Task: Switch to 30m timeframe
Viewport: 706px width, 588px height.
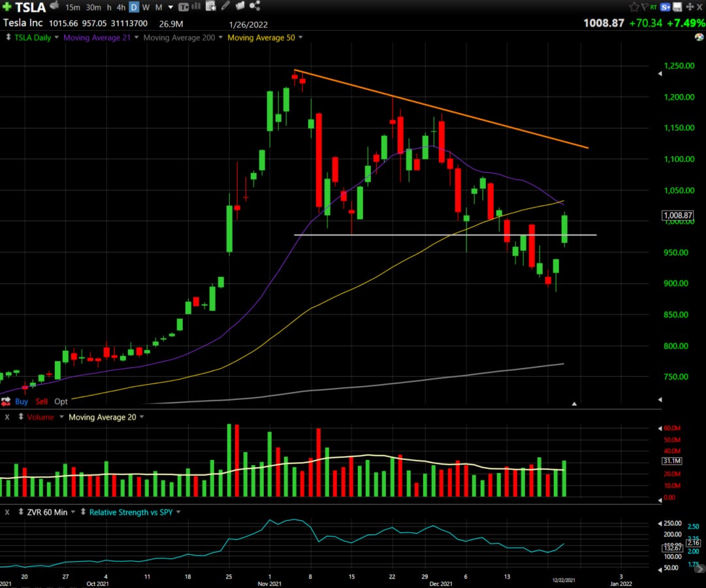Action: point(93,7)
